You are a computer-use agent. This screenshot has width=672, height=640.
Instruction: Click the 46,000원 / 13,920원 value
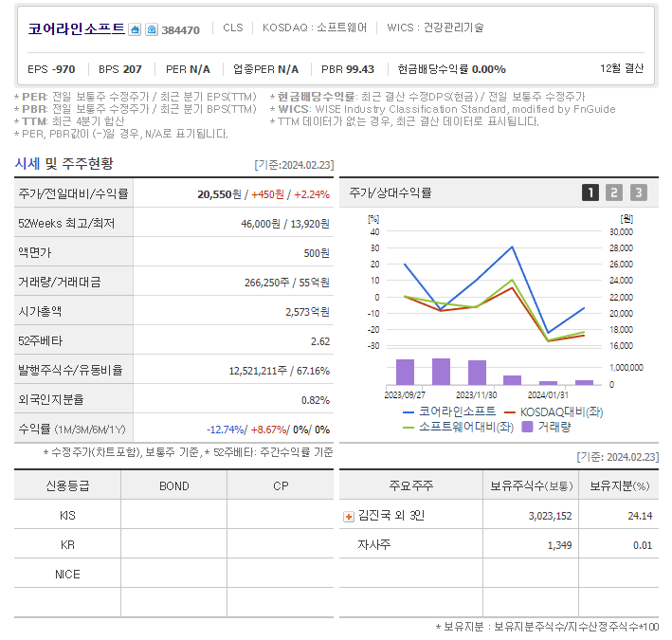pyautogui.click(x=285, y=224)
